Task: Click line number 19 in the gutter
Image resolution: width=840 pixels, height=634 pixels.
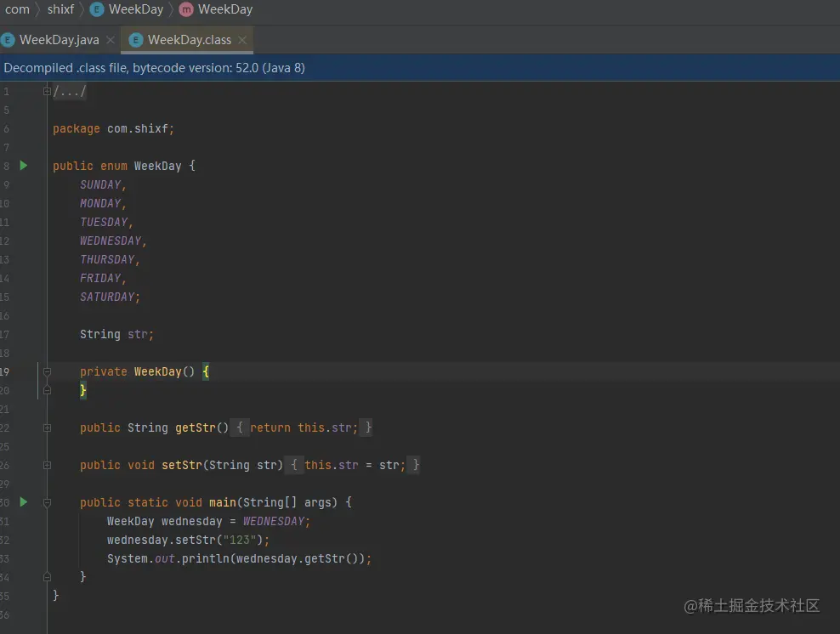Action: pyautogui.click(x=5, y=371)
